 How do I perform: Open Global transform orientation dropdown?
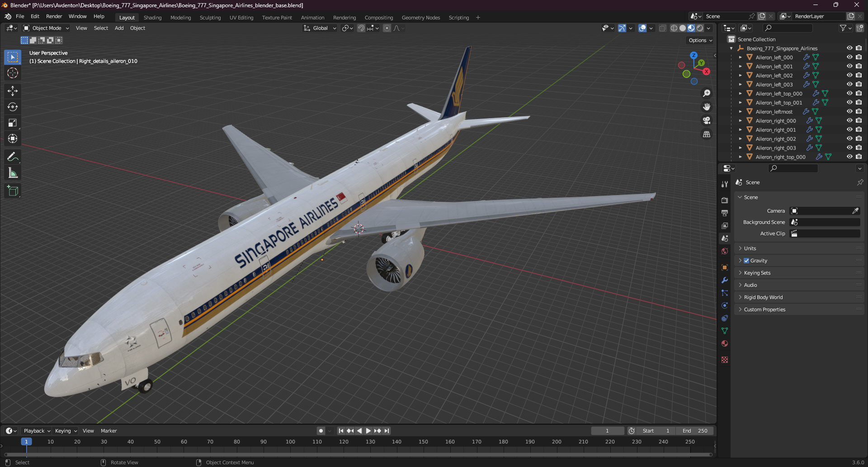tap(320, 28)
